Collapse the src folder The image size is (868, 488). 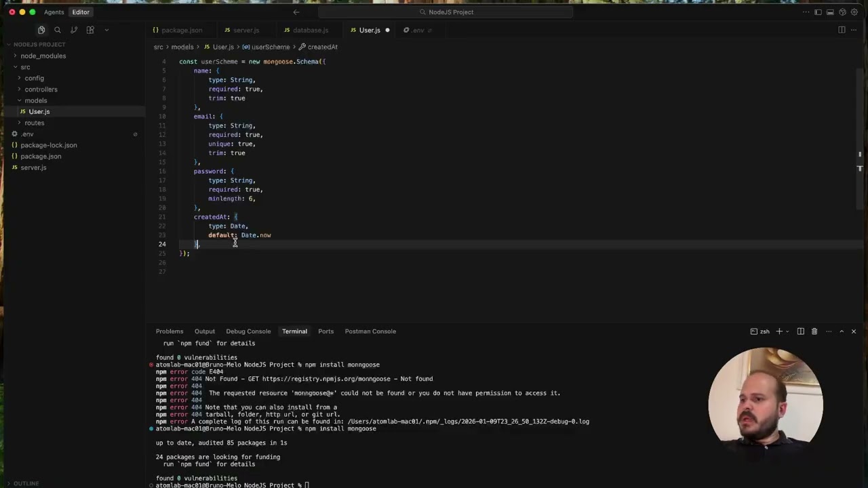pos(25,67)
